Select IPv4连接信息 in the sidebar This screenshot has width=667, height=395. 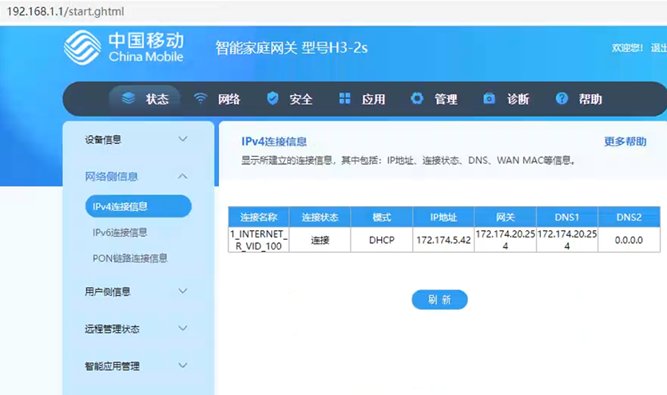(x=138, y=206)
